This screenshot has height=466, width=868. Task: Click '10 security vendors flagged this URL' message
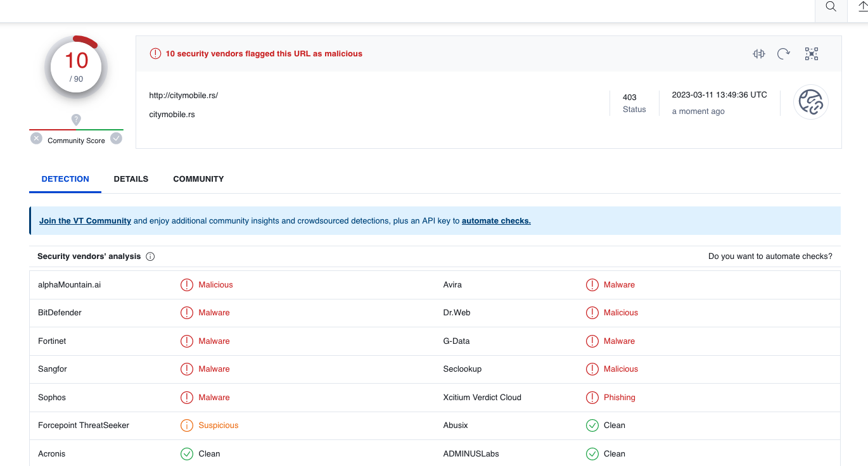(264, 54)
